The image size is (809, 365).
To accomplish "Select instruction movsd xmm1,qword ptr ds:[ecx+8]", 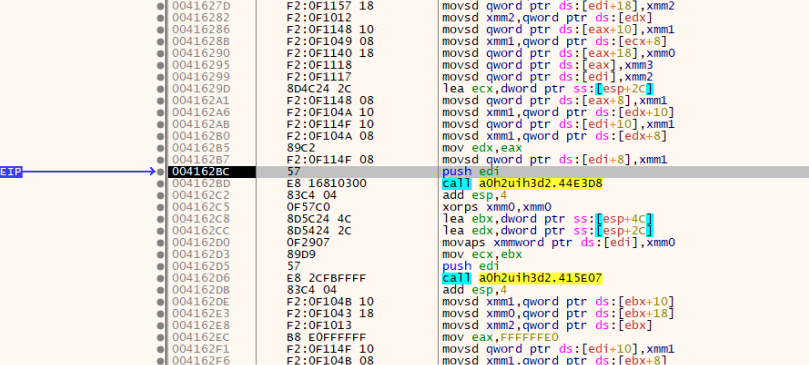I will pos(555,41).
